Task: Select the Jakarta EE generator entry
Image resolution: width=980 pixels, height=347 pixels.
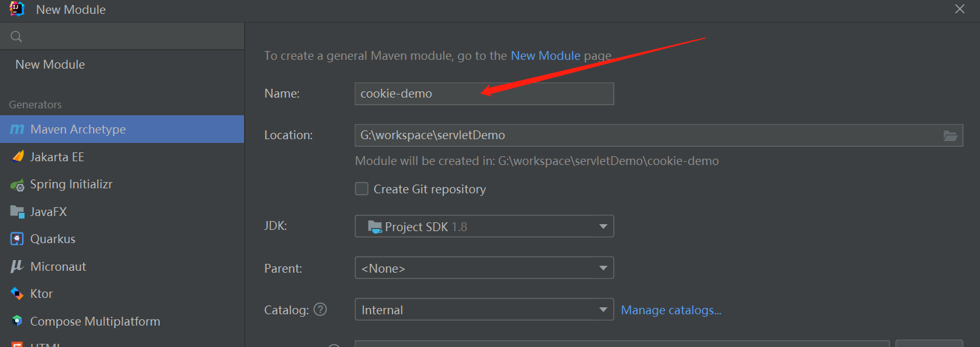Action: pos(57,157)
